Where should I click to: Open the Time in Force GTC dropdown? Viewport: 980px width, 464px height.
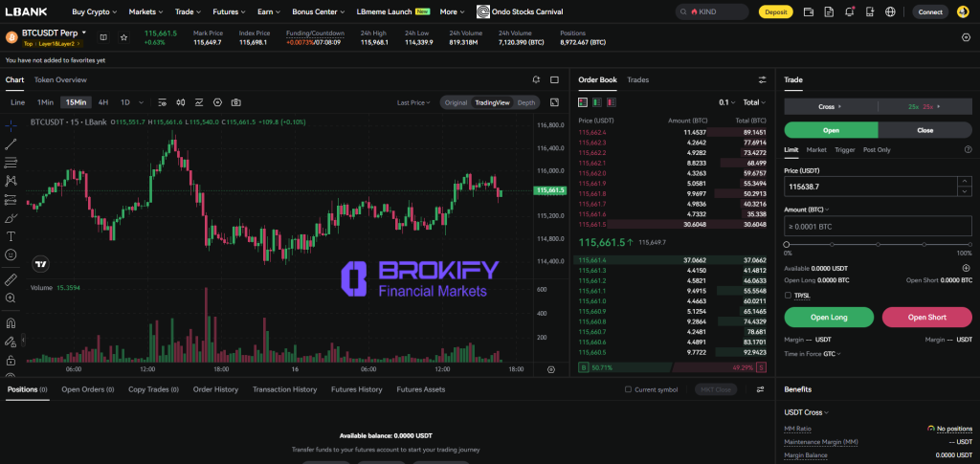[831, 354]
